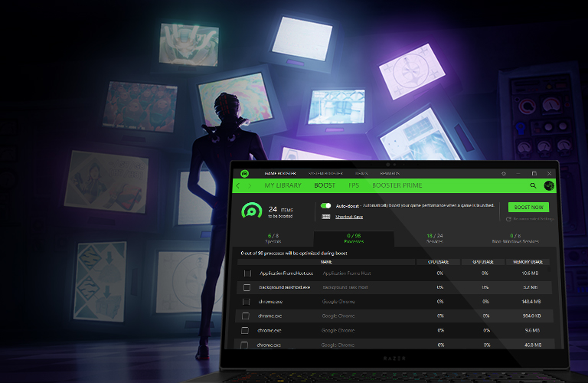Check the backgroundTaskHost.exe checkbox
The width and height of the screenshot is (588, 383).
tap(247, 287)
